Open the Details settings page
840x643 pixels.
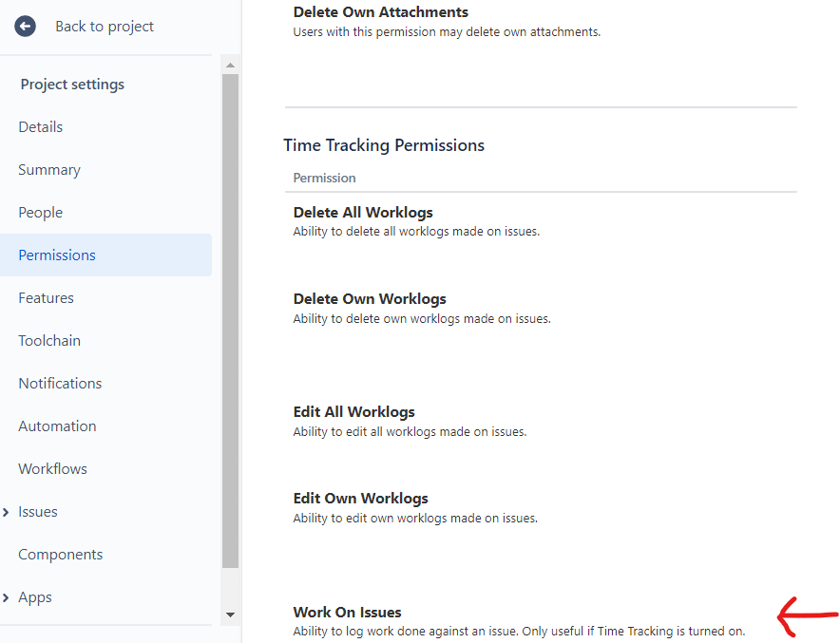[41, 127]
